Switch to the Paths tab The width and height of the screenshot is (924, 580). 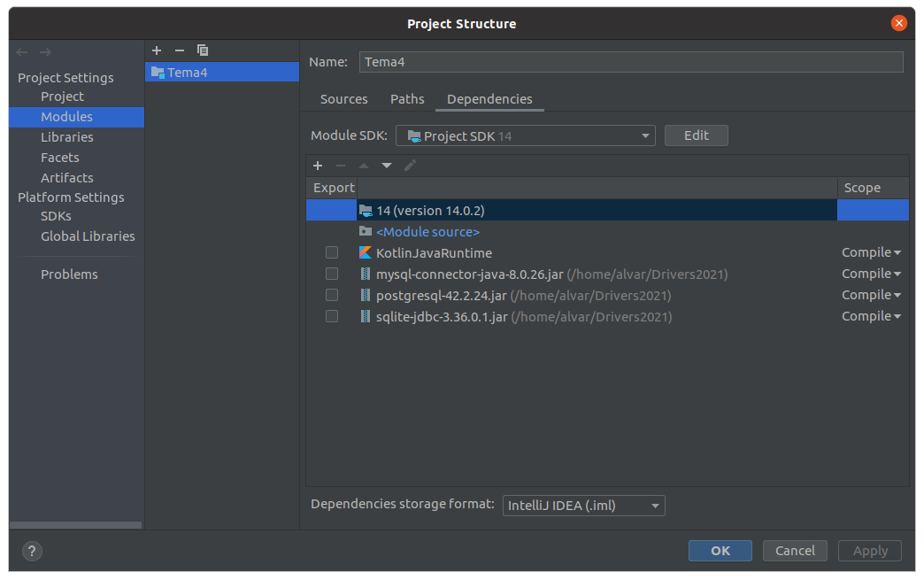407,99
